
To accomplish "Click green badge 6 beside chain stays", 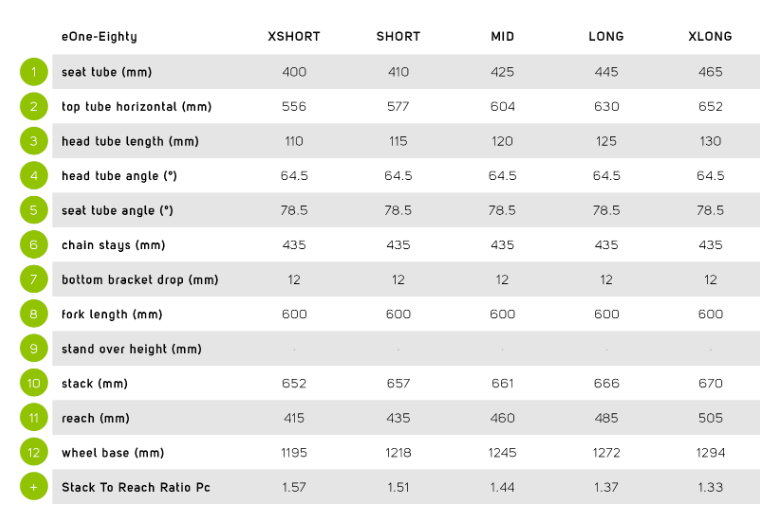I will tap(34, 245).
